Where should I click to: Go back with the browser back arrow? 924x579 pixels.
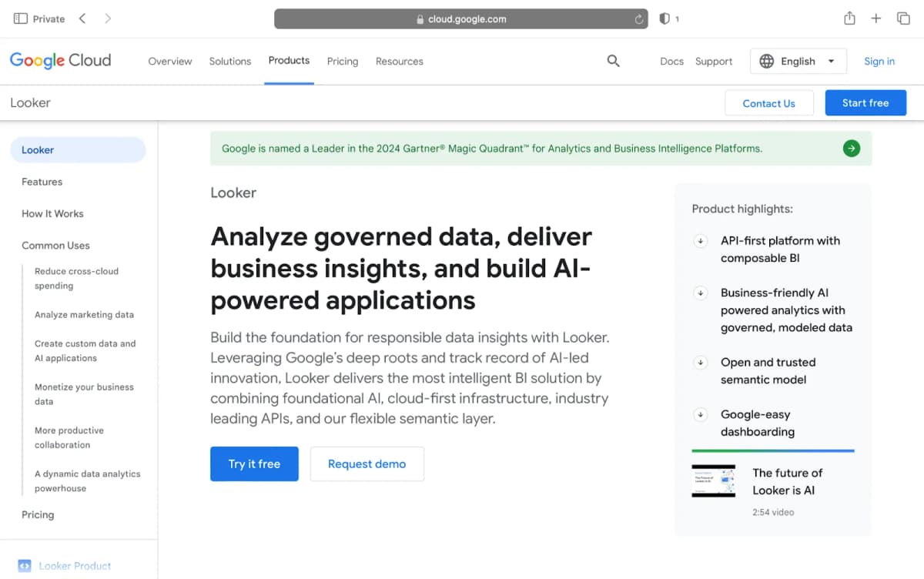pyautogui.click(x=82, y=18)
